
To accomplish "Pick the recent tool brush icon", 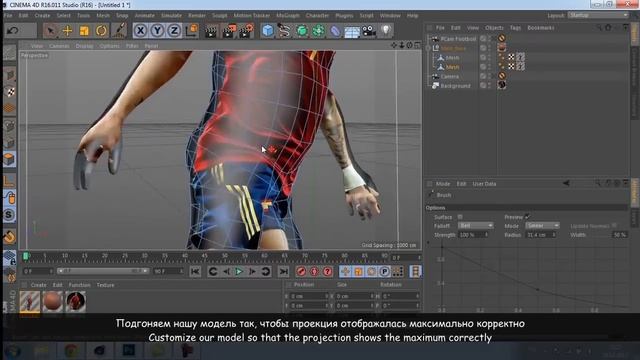I will point(119,30).
